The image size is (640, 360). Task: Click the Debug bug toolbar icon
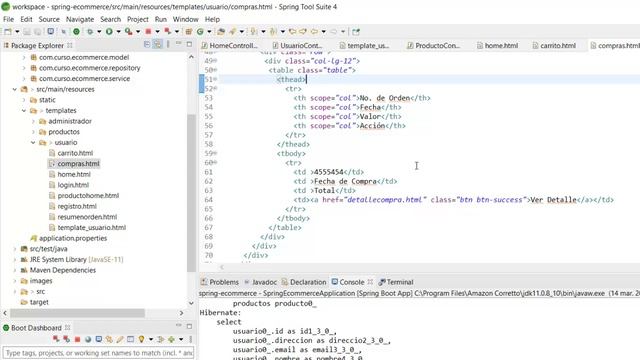(x=89, y=31)
